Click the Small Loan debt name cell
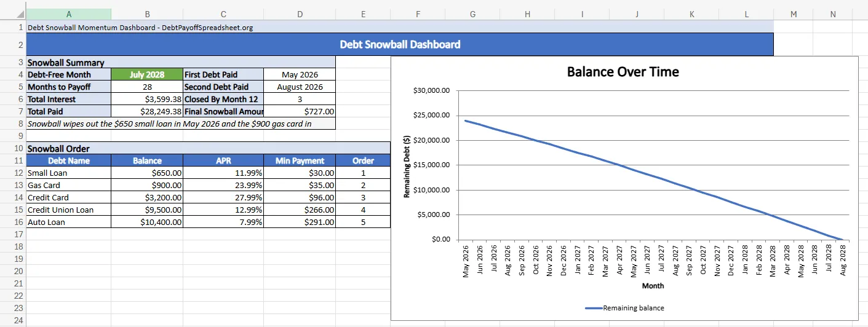The image size is (868, 327). pyautogui.click(x=68, y=173)
